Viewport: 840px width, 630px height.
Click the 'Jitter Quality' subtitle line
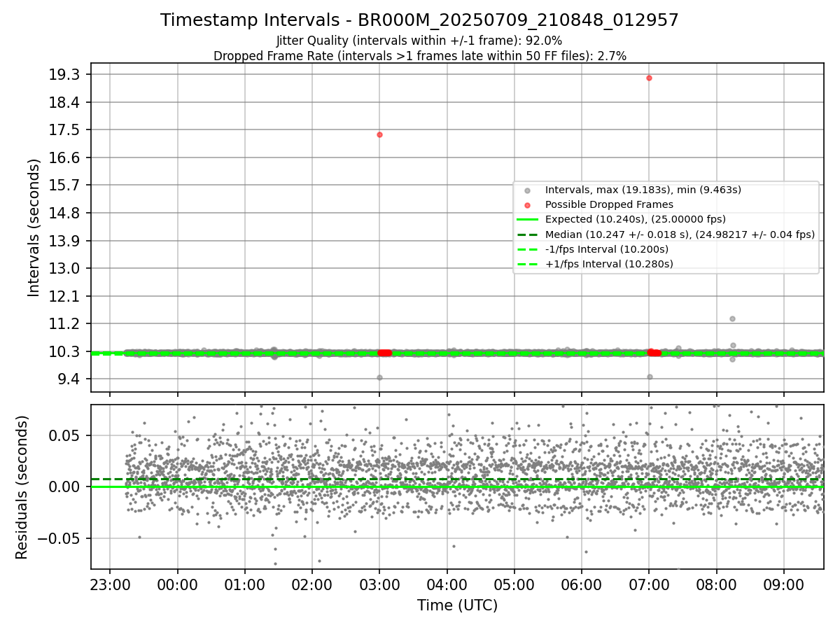click(x=419, y=41)
